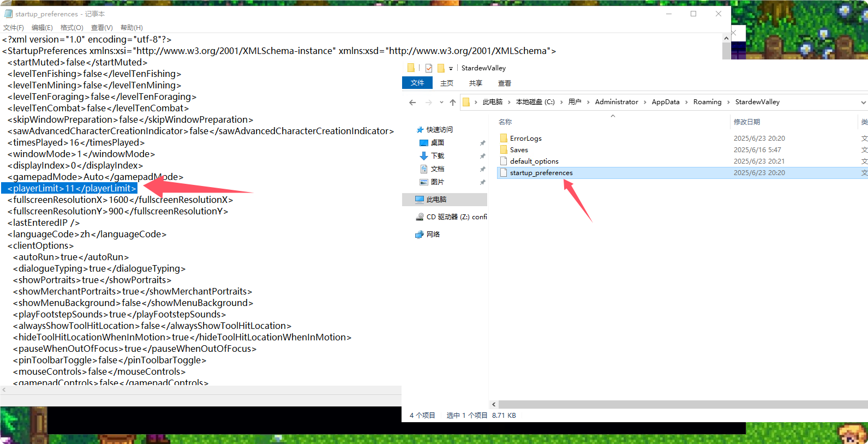Navigate to 本地磁盘 (C:) in the address bar
Screen dimensions: 868x444
tap(535, 102)
